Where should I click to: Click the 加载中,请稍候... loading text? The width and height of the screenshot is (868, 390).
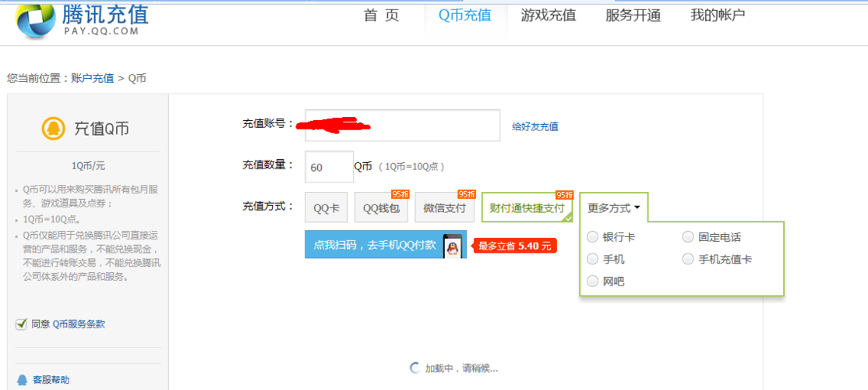tap(462, 368)
